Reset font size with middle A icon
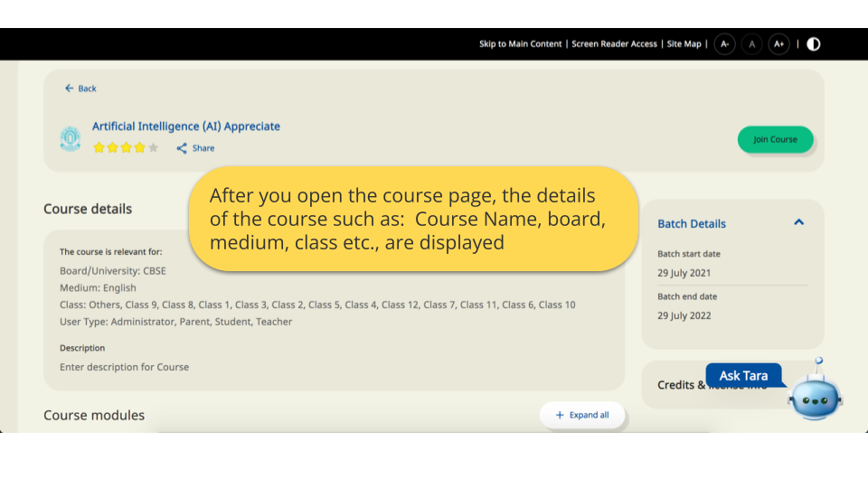868x488 pixels. click(751, 44)
